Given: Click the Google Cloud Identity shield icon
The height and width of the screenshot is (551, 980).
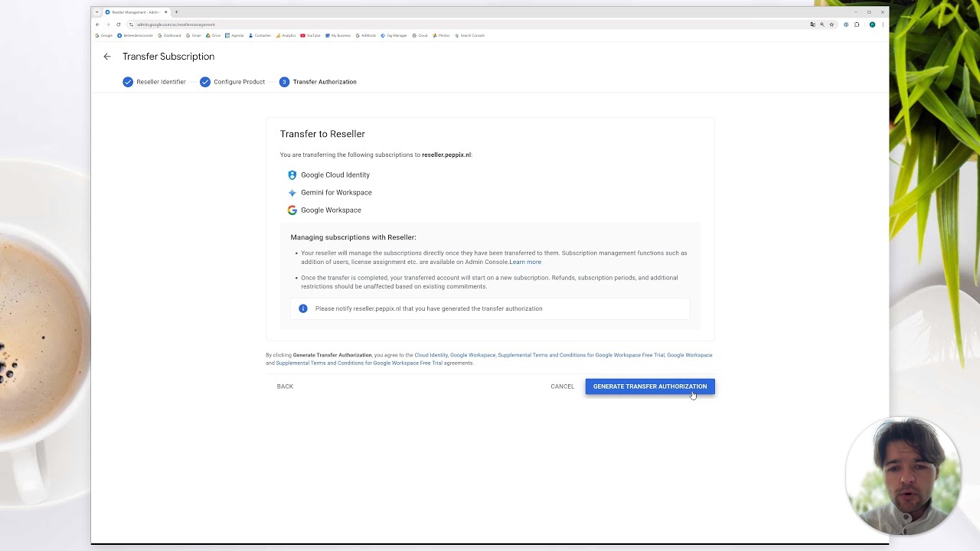Looking at the screenshot, I should click(x=292, y=175).
